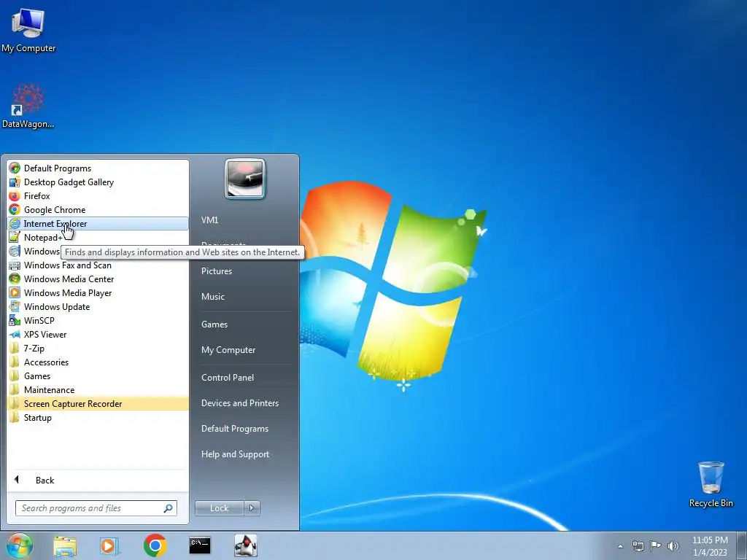This screenshot has height=560, width=747.
Task: Open Windows Fax and Scan icon
Action: pyautogui.click(x=15, y=265)
